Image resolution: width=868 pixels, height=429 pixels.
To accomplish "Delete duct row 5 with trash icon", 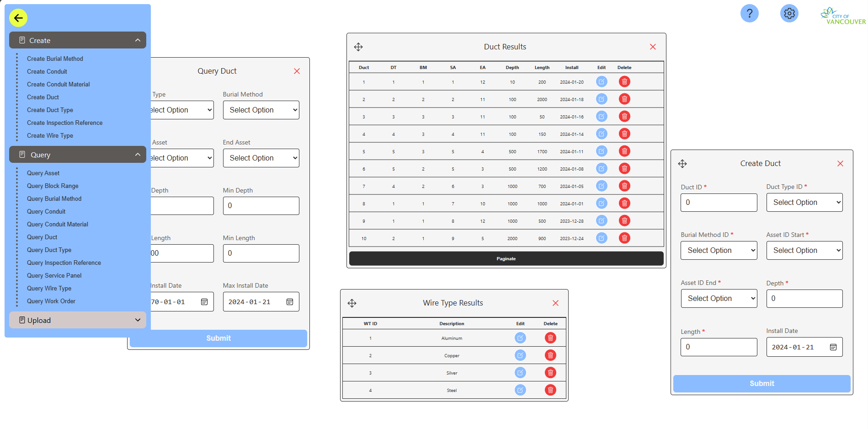I will click(x=624, y=151).
